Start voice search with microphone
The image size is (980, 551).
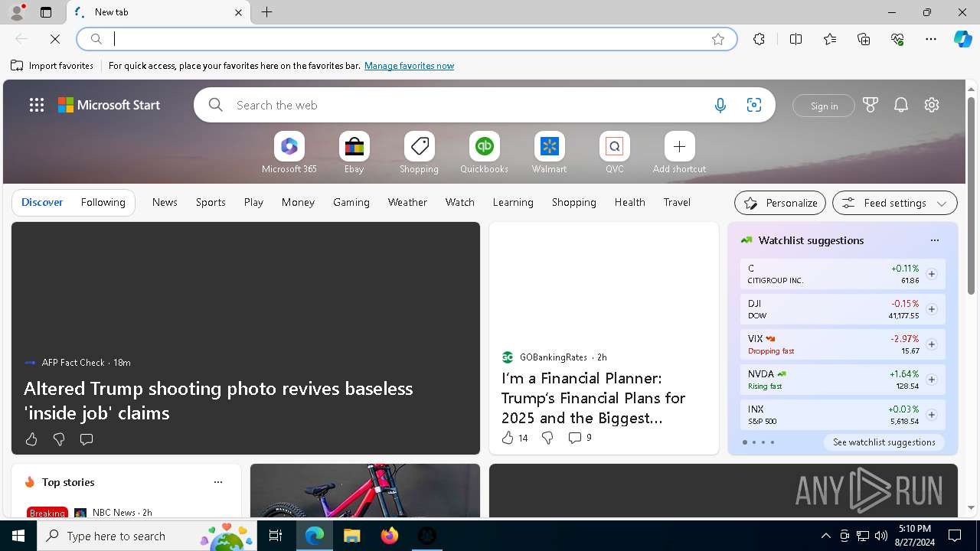[x=720, y=106]
